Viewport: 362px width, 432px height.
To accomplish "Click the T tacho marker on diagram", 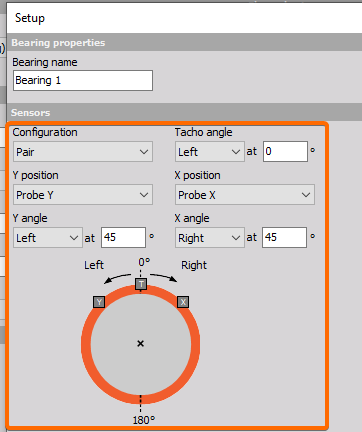I will click(x=141, y=284).
